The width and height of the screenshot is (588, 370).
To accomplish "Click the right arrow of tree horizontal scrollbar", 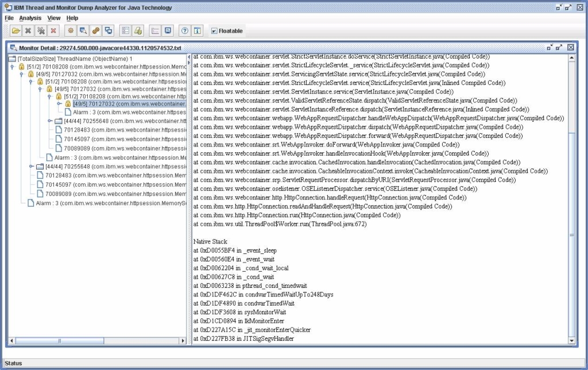I will (x=183, y=341).
